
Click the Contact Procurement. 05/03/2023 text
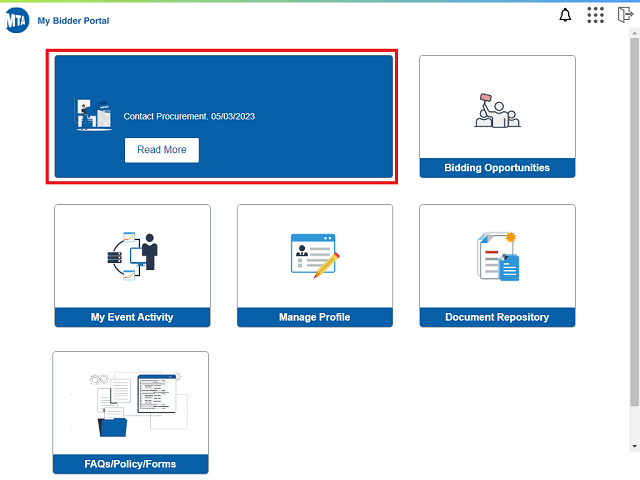(x=189, y=116)
